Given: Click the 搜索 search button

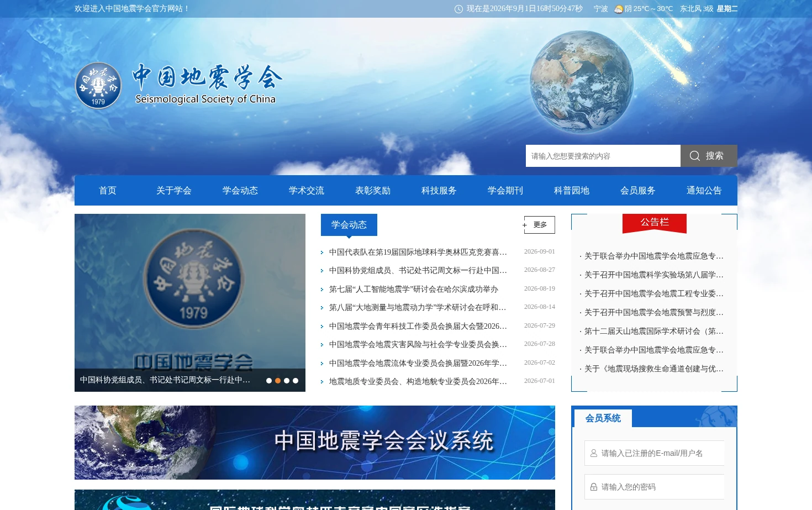Looking at the screenshot, I should pyautogui.click(x=709, y=156).
